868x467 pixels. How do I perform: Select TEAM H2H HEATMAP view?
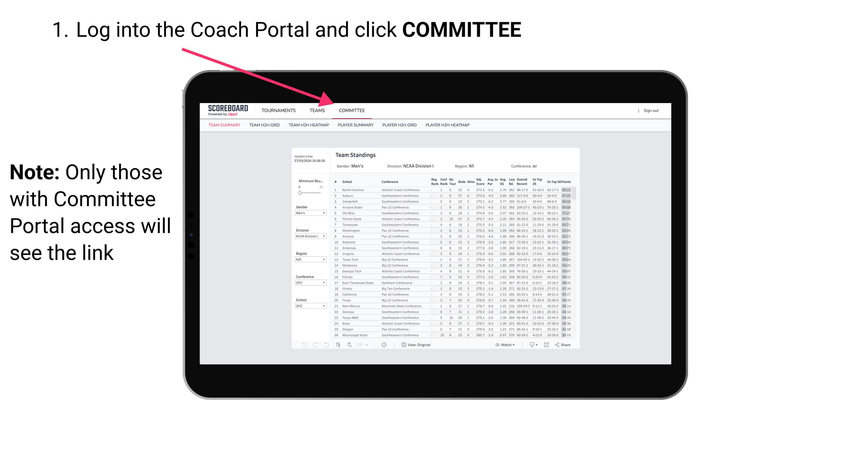[309, 125]
